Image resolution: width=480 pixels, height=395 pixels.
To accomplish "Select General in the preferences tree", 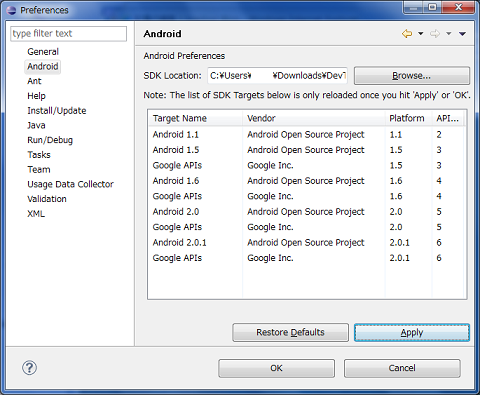I will (x=43, y=52).
